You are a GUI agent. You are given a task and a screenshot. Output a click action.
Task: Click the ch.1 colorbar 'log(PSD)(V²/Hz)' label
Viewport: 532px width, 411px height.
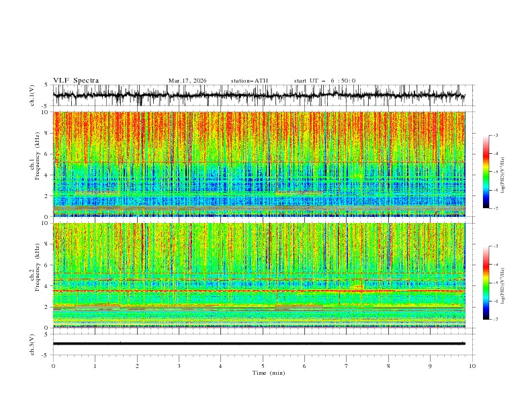pos(503,175)
